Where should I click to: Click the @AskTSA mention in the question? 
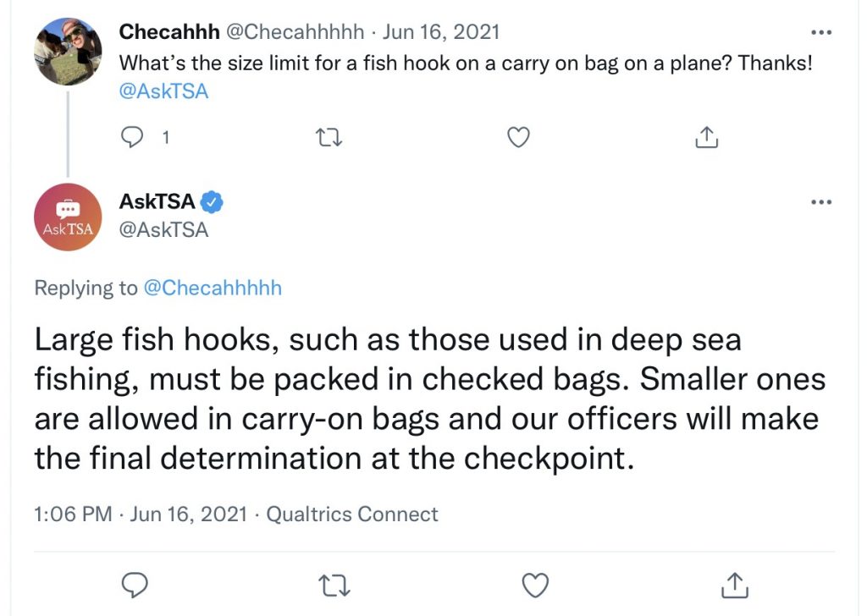pos(163,91)
